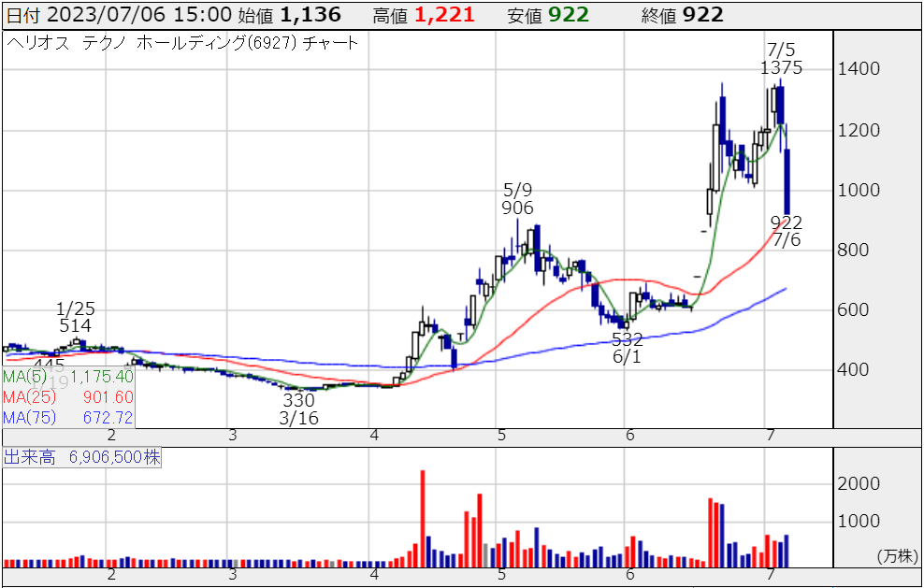Select the chart title ヘリオス テクノ ホールディング(6927)
The height and width of the screenshot is (588, 924).
pyautogui.click(x=181, y=43)
